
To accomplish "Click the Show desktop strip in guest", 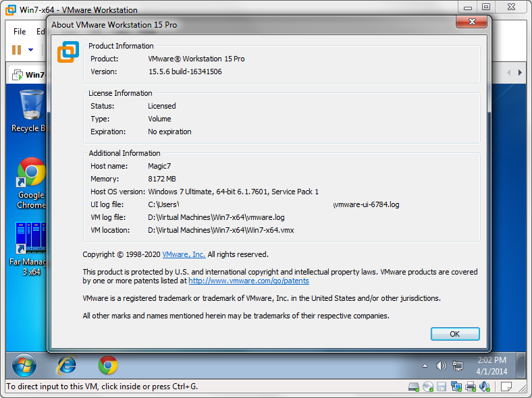I will pyautogui.click(x=521, y=365).
